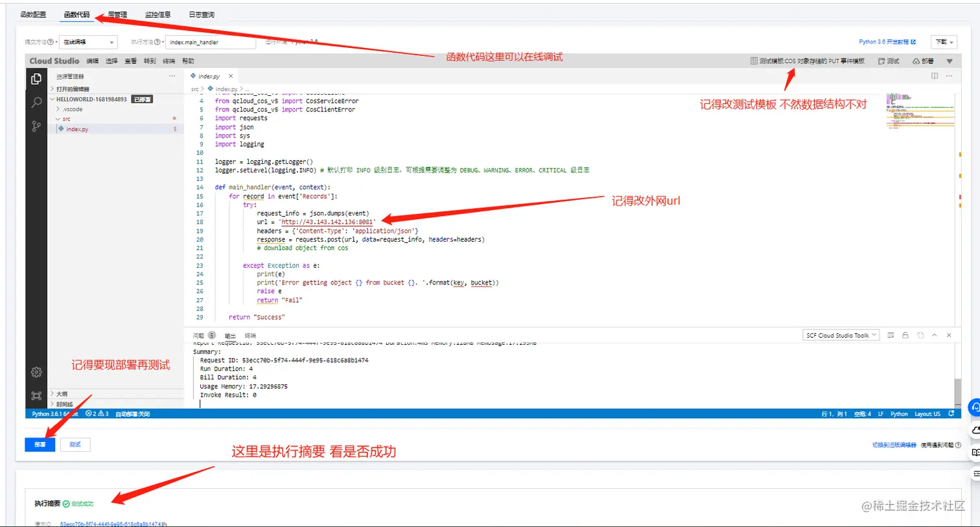Image resolution: width=980 pixels, height=527 pixels.
Task: Click 切换到旧版编辑器 link
Action: tap(894, 445)
